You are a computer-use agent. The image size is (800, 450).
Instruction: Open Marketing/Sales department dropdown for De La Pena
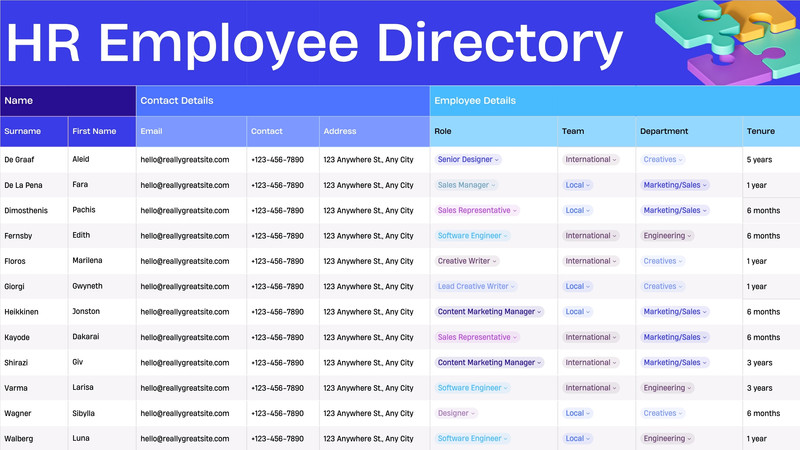(x=674, y=185)
